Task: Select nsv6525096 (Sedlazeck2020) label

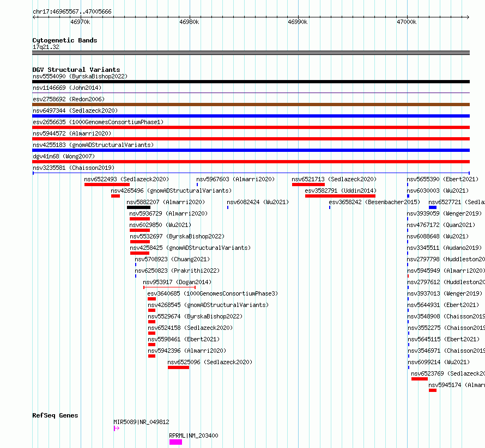Action: pyautogui.click(x=210, y=362)
